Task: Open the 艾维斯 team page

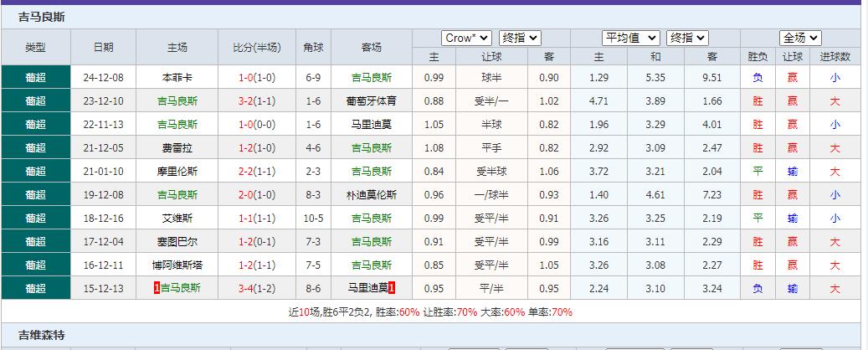Action: pyautogui.click(x=177, y=218)
